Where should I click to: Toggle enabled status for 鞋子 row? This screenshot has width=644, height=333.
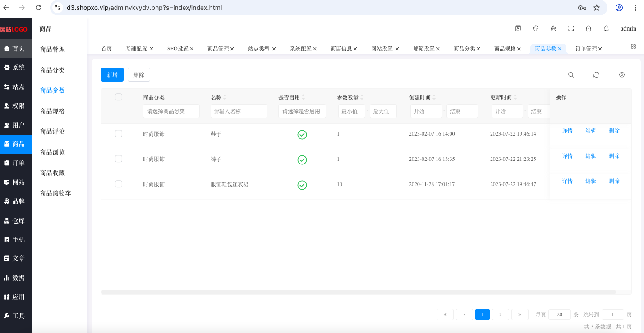point(302,134)
